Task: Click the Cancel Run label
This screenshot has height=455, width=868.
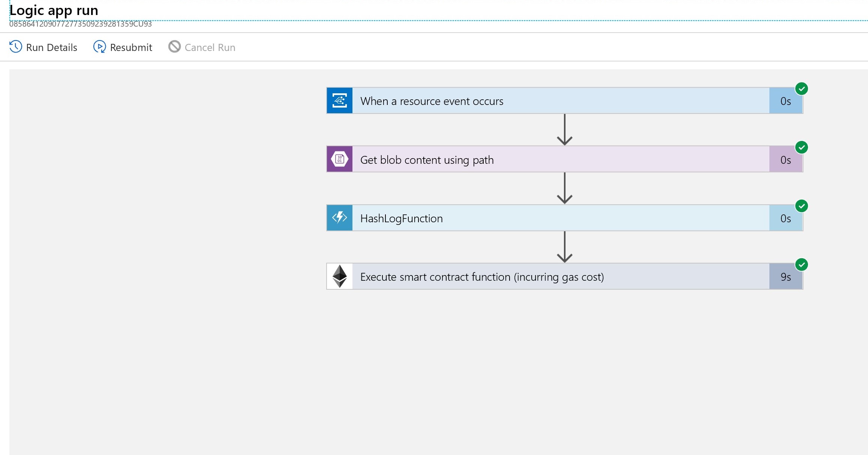Action: pyautogui.click(x=210, y=48)
